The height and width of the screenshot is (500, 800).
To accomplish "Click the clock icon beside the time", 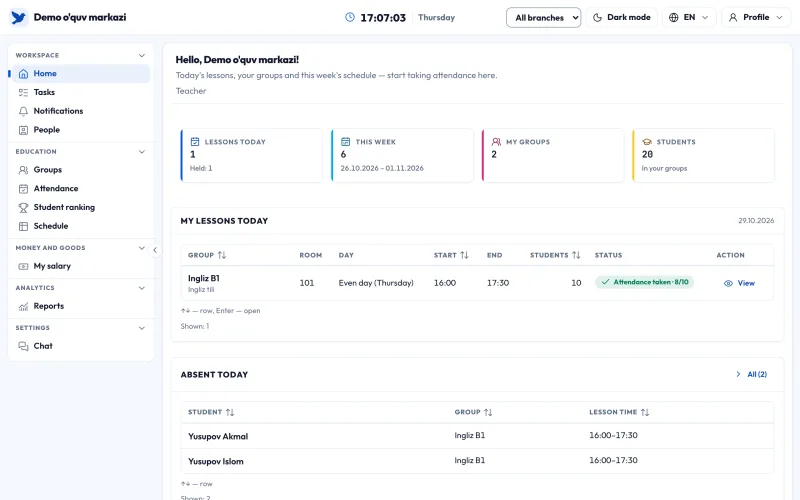I will pos(349,17).
